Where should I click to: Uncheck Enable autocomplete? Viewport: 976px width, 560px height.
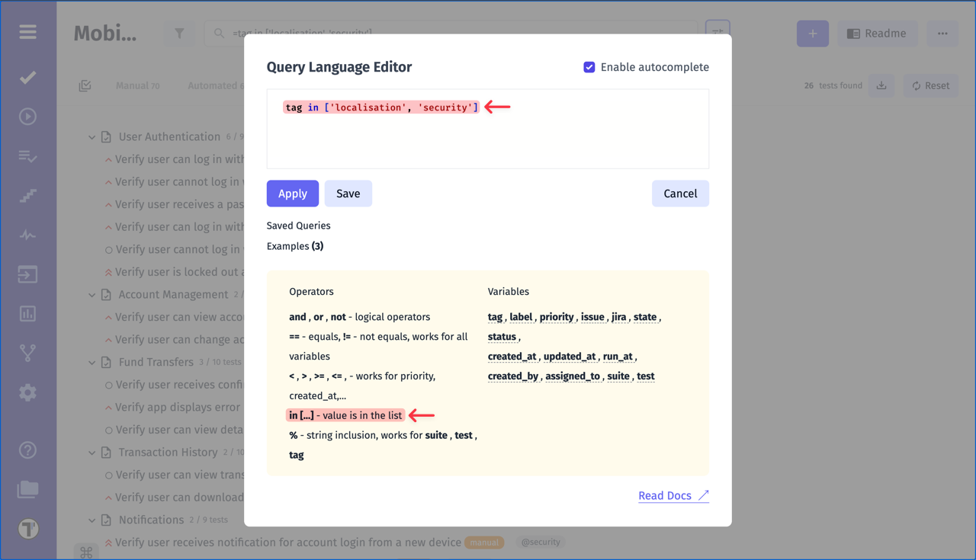point(589,67)
